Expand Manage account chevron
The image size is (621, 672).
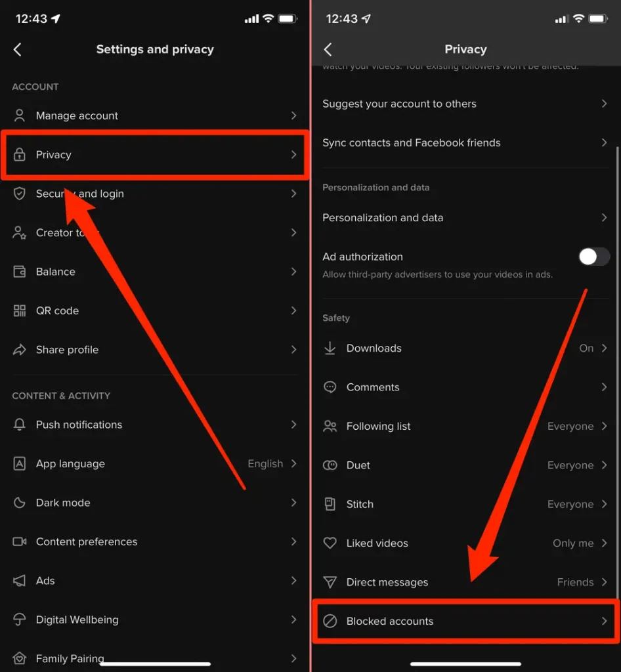pyautogui.click(x=293, y=115)
